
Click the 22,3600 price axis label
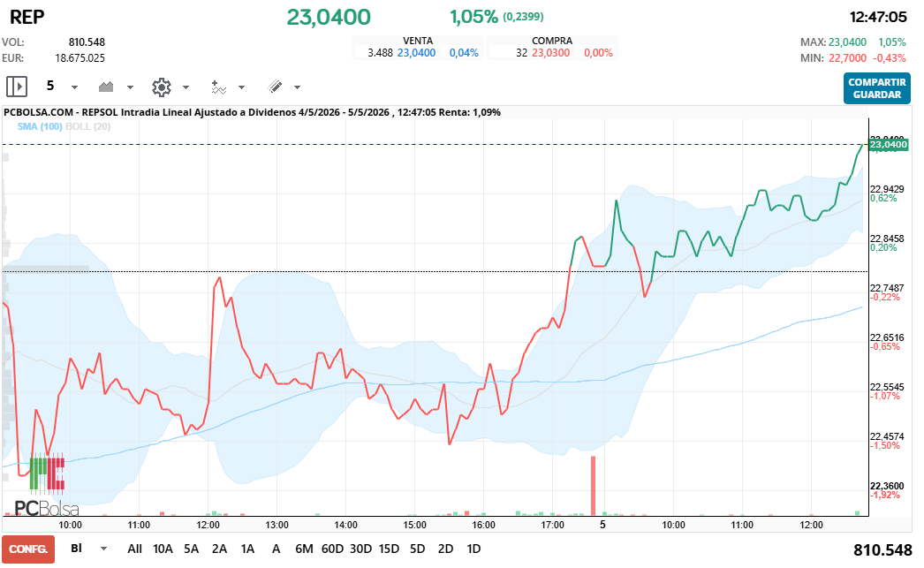coord(887,486)
